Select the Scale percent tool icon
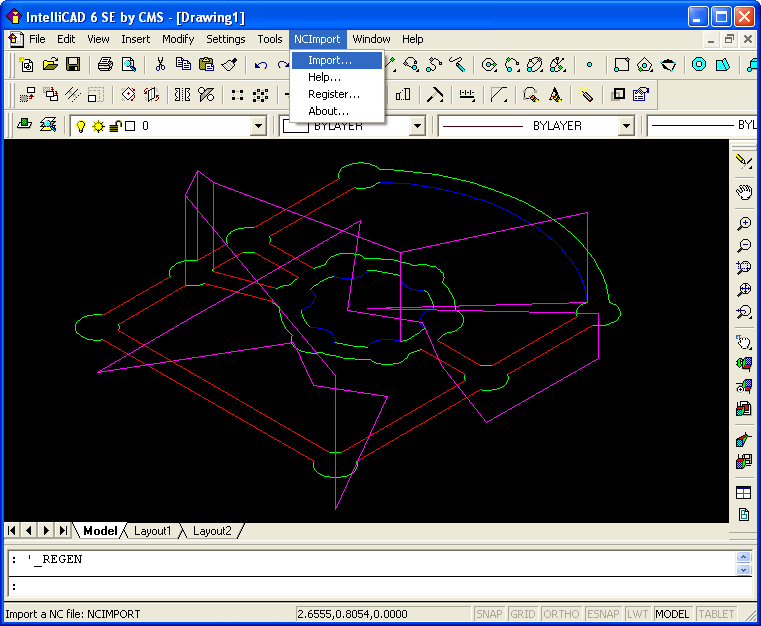Viewport: 761px width, 626px height. coord(206,94)
